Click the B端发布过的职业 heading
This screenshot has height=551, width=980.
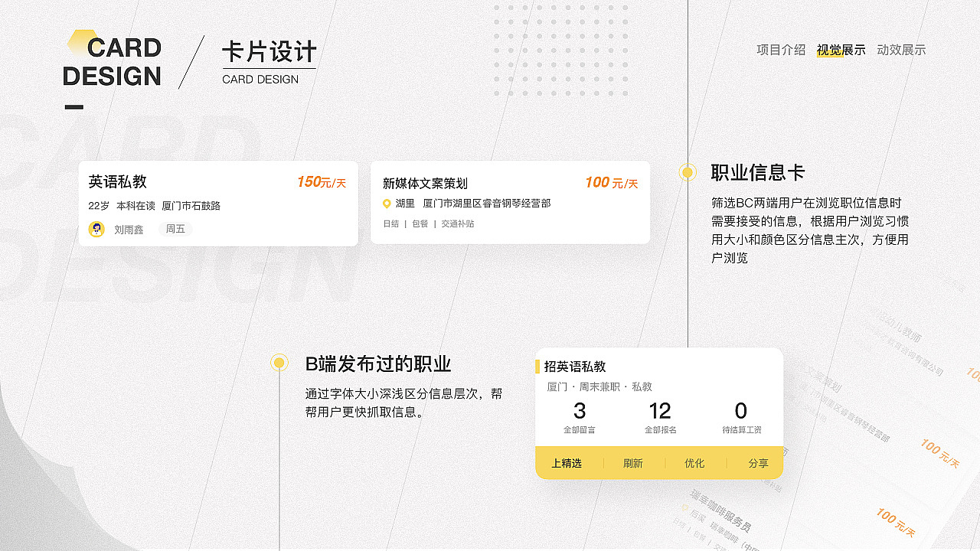click(x=378, y=364)
